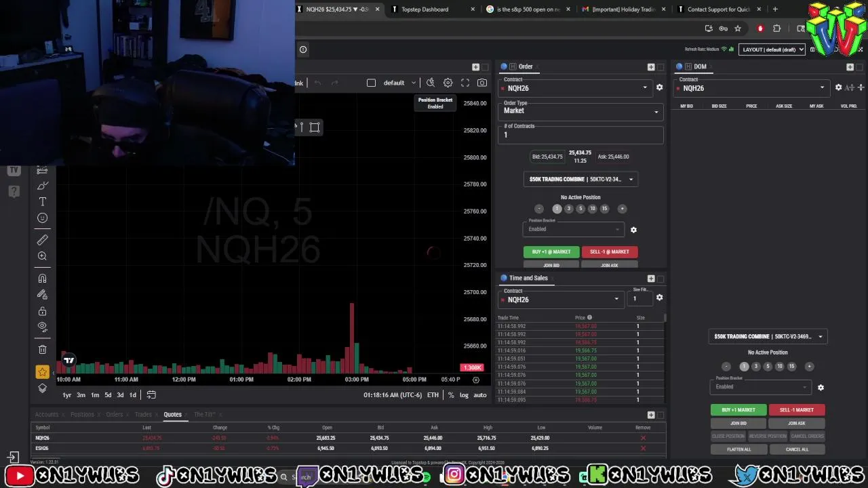This screenshot has width=868, height=488.
Task: Open the LAYOUT default (draft) dropdown
Action: pos(772,49)
